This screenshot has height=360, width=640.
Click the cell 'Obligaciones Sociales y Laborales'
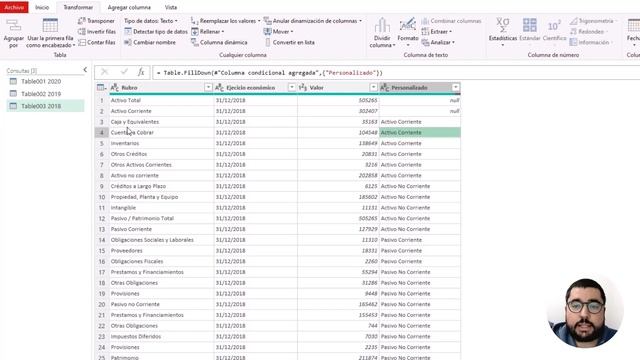tap(161, 240)
